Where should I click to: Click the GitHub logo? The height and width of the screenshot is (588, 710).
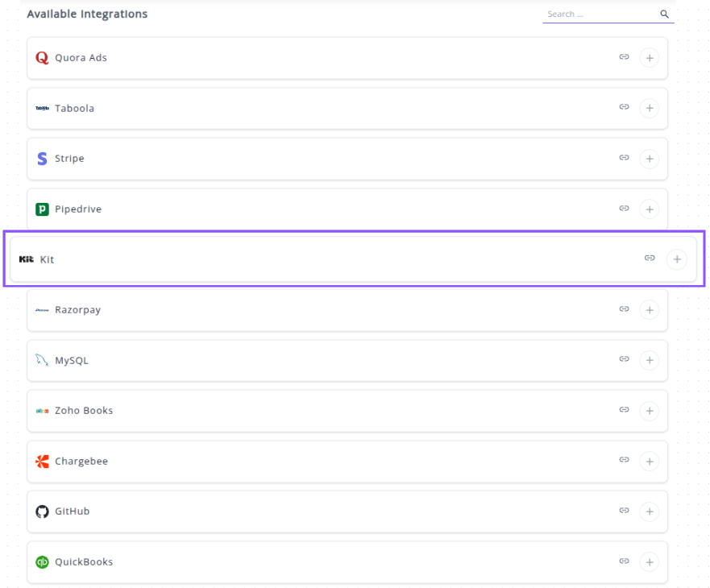(x=42, y=511)
